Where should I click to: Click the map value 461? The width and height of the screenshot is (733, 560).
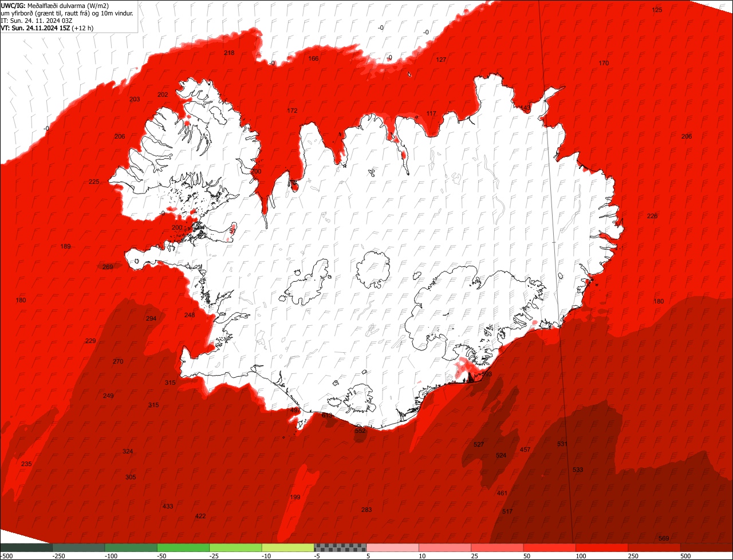502,493
